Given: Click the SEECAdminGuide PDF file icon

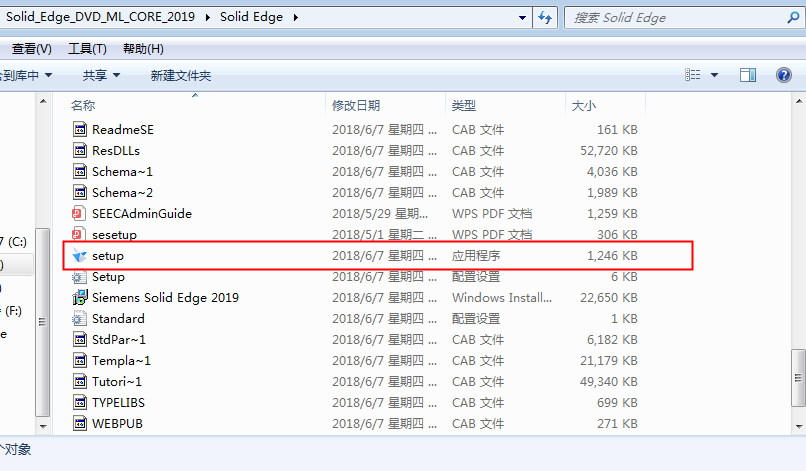Looking at the screenshot, I should [x=80, y=214].
